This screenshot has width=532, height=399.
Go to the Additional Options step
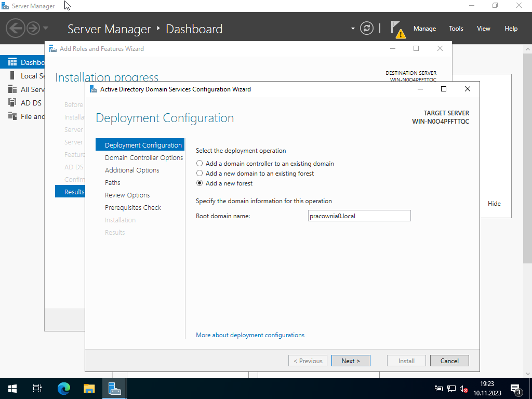(132, 170)
